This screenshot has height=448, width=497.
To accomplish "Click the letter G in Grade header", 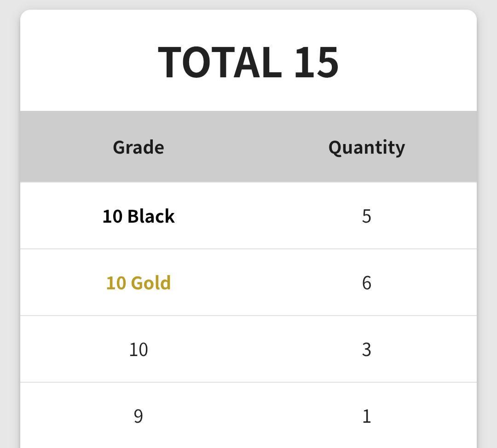I will [x=119, y=147].
